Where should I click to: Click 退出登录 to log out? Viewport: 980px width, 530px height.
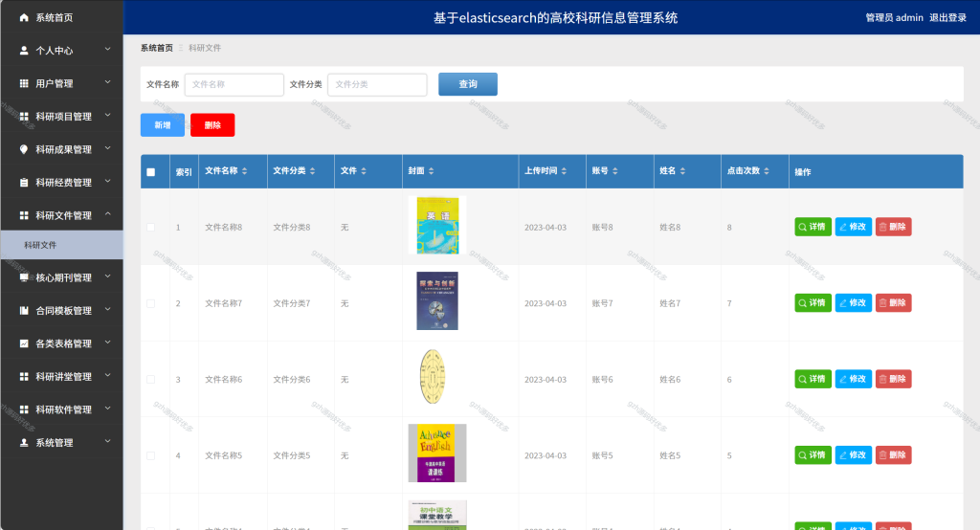click(947, 17)
